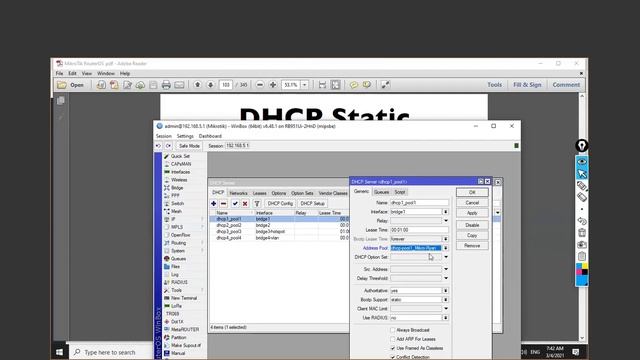640x360 pixels.
Task: Open Adobe Reader zoom percentage dropdown
Action: pyautogui.click(x=304, y=85)
